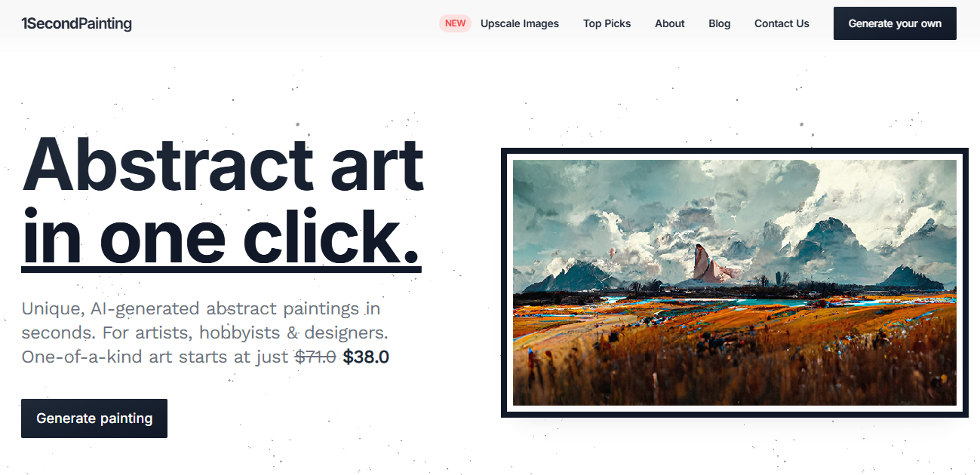Viewport: 980px width, 475px height.
Task: Visit the Blog link
Action: 719,23
